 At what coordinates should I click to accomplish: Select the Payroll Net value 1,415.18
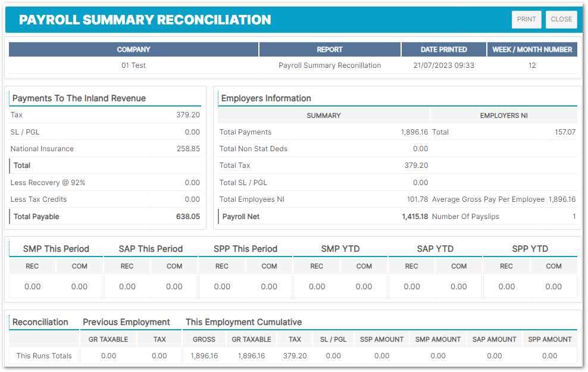tap(415, 217)
